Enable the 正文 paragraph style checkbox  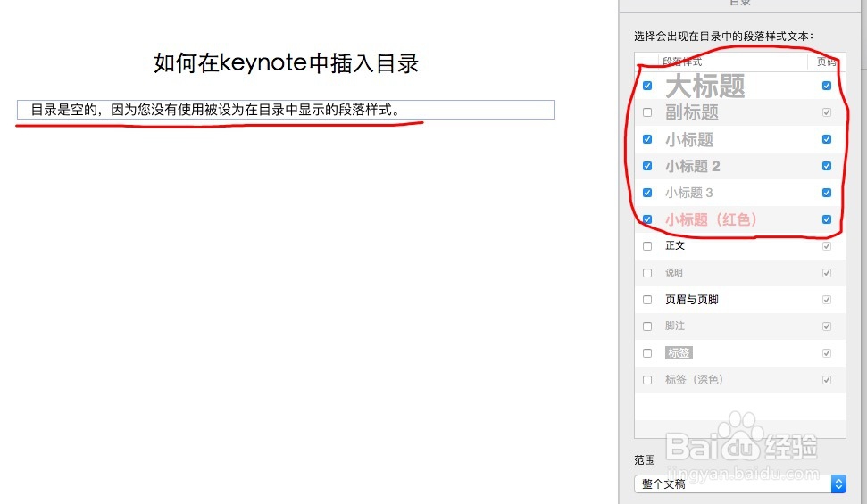click(647, 246)
